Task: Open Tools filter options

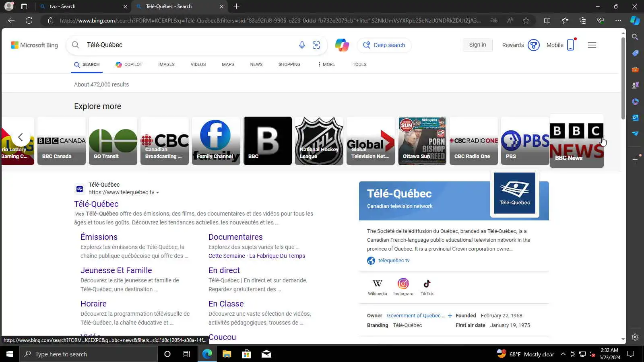Action: pos(359,64)
